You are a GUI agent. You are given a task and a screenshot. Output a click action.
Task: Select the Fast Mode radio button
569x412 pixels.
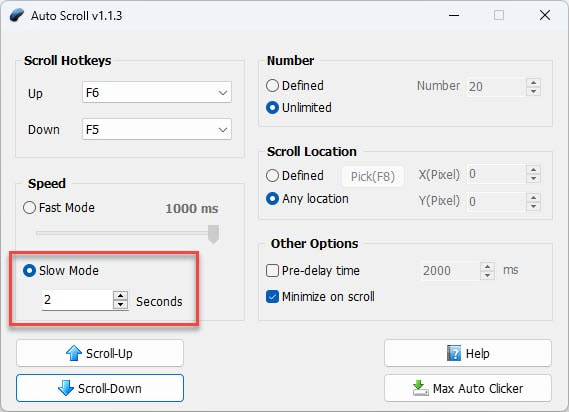tap(29, 208)
